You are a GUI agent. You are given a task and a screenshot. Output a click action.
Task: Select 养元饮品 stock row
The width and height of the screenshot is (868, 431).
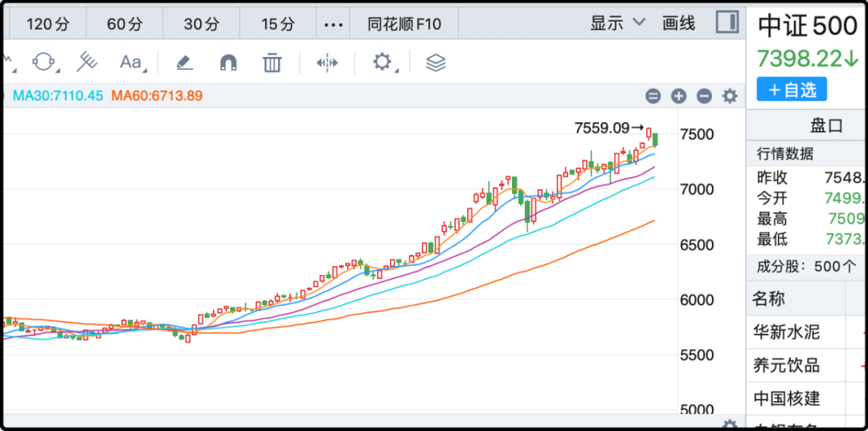pyautogui.click(x=807, y=366)
